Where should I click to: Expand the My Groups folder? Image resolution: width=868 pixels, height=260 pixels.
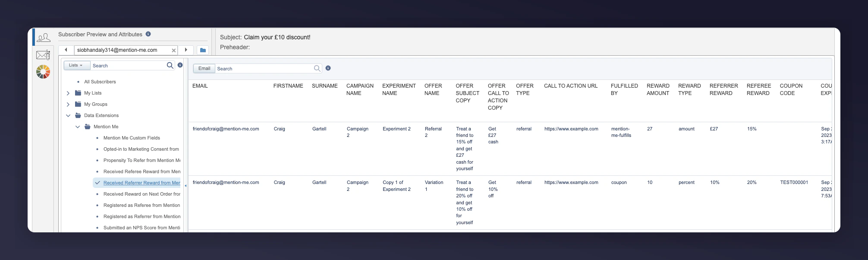point(68,105)
